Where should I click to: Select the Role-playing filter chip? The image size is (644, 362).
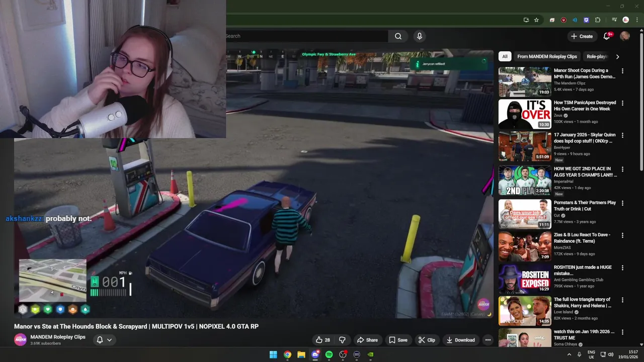point(597,57)
